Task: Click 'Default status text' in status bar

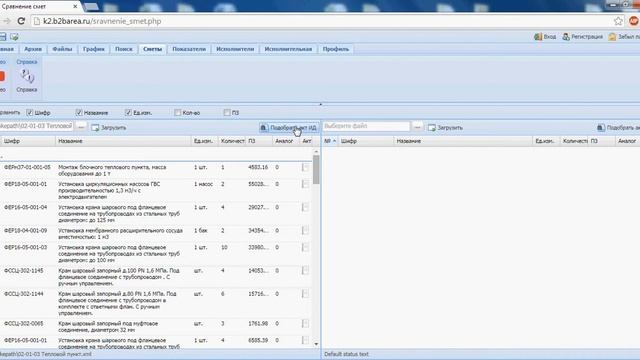Action: click(x=346, y=354)
